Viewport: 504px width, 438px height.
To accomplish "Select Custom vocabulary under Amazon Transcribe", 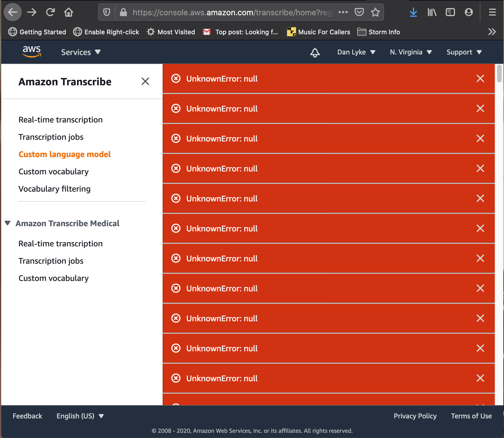I will (54, 172).
